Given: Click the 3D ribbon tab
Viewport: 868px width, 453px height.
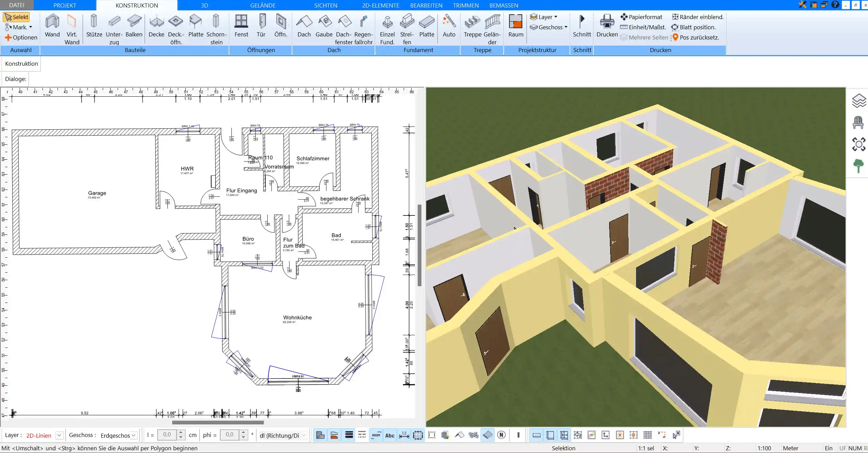Looking at the screenshot, I should pos(204,5).
